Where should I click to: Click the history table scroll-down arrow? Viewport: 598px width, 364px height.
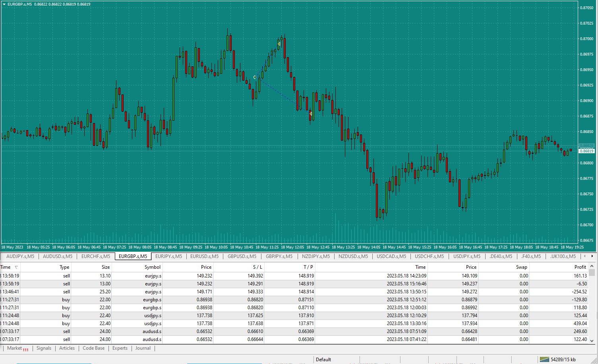tap(592, 341)
